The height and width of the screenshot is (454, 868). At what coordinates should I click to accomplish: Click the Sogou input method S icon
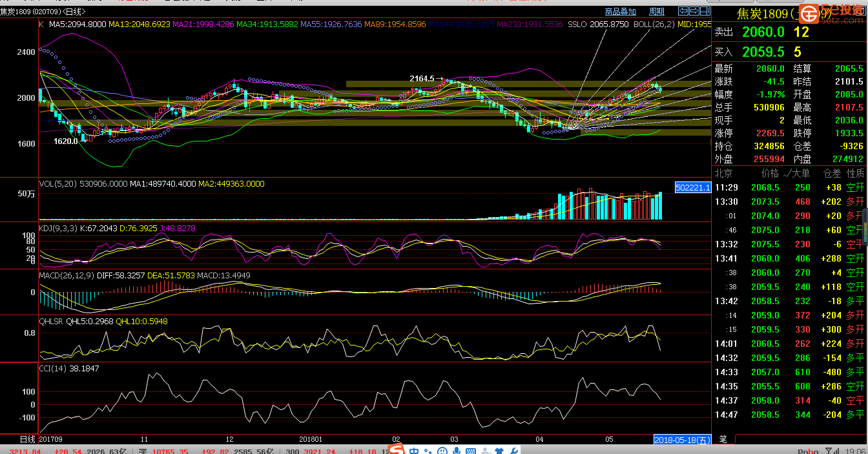(x=397, y=449)
